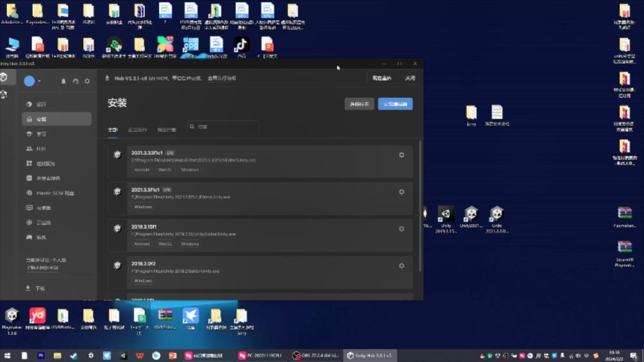Open the Projects page with the cube icon
This screenshot has width=644, height=362.
[57, 104]
